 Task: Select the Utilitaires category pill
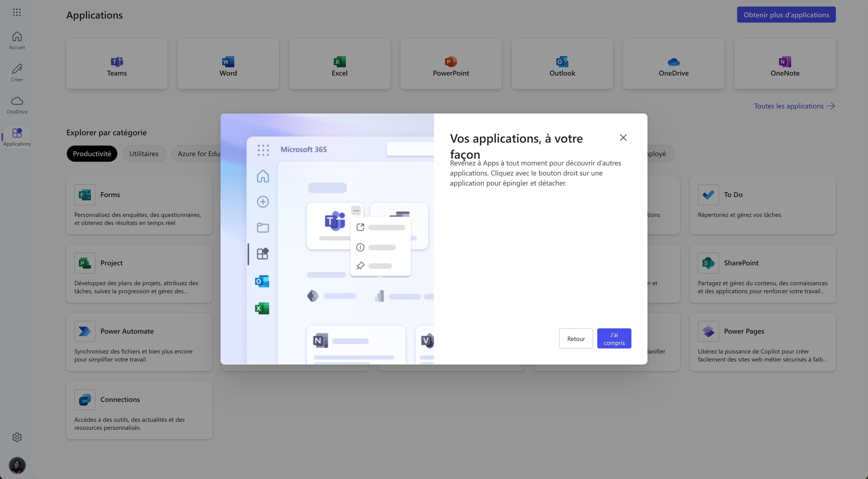point(144,154)
